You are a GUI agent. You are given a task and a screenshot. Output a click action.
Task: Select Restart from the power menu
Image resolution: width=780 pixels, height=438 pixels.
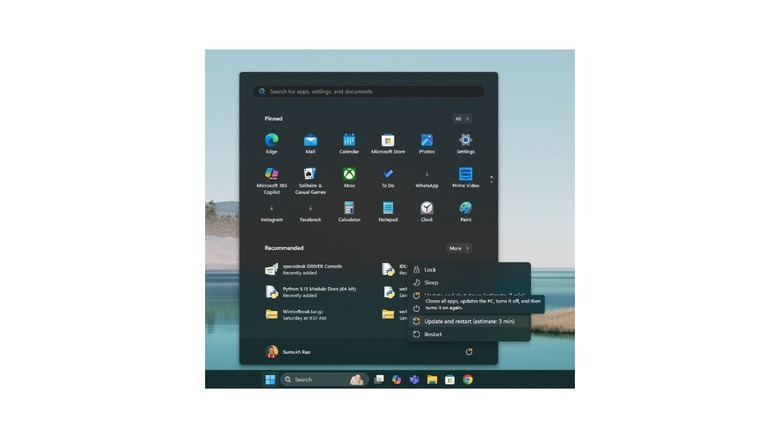[x=469, y=334]
